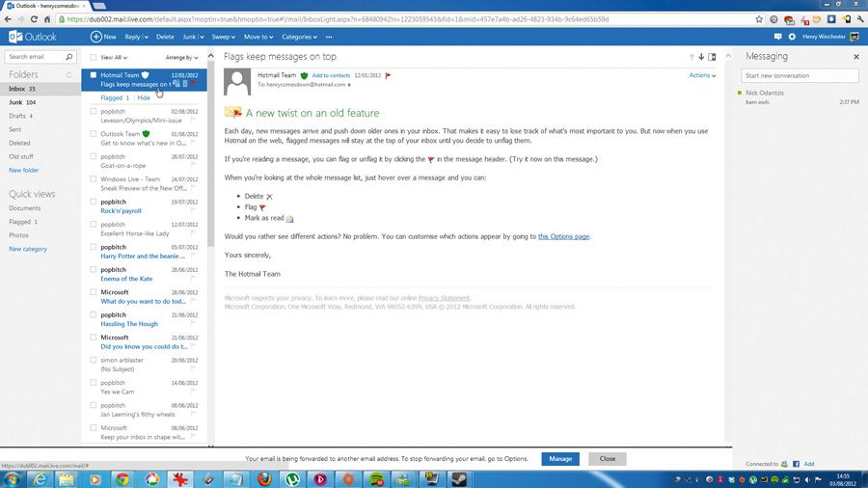Open uTorrent from the taskbar

(x=292, y=479)
